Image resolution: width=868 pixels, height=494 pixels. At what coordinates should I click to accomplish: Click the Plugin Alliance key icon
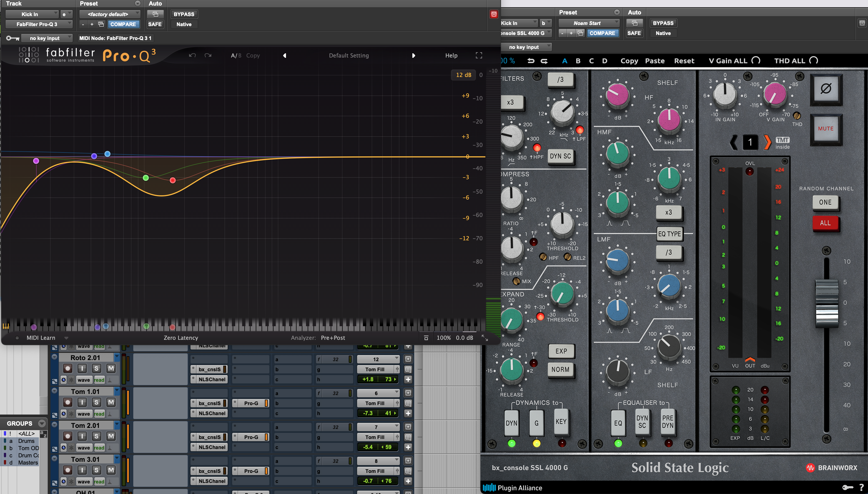848,488
